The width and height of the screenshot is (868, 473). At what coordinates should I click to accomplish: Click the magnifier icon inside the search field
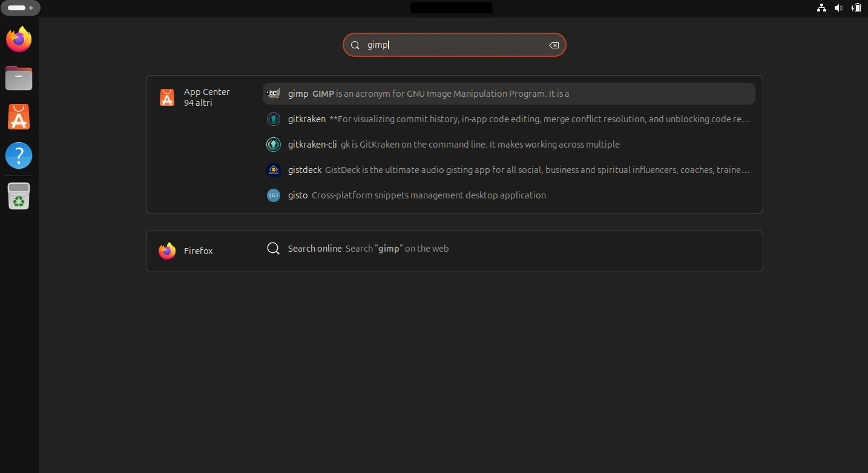[355, 45]
